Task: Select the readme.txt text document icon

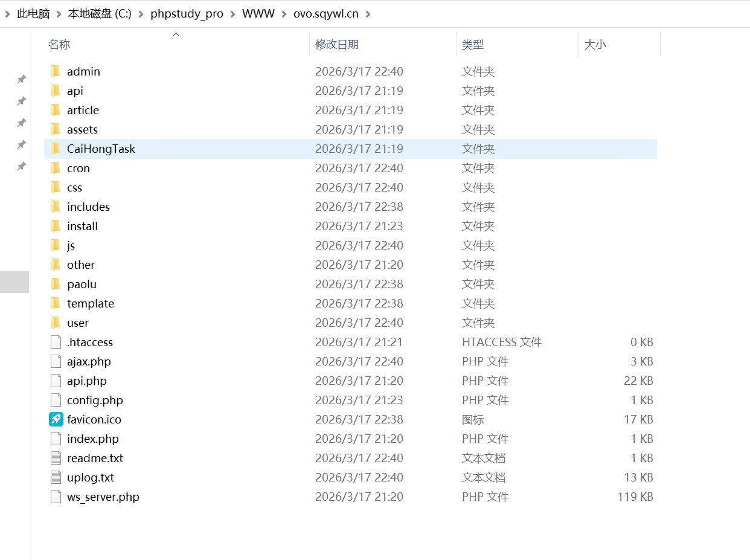Action: (56, 458)
